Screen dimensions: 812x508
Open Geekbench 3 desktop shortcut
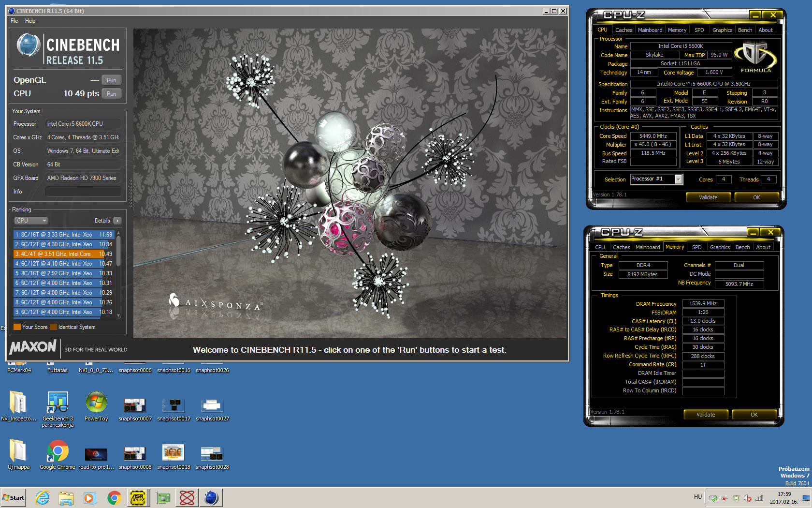(x=58, y=409)
